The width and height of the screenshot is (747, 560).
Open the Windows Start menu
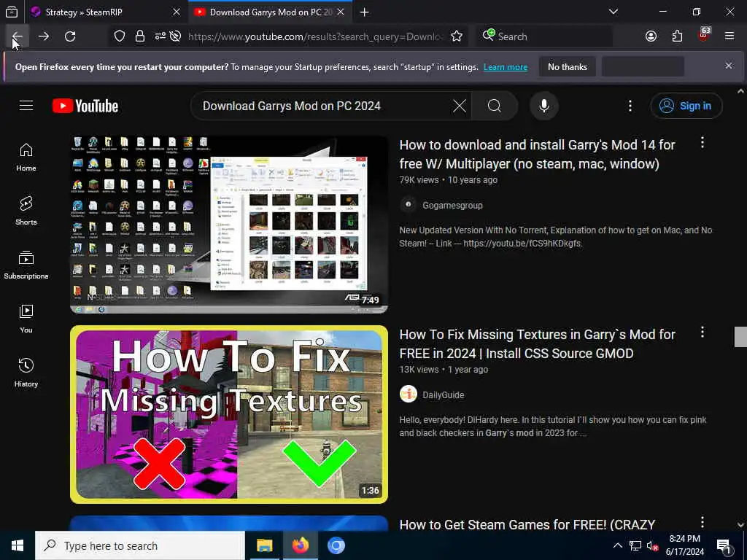[18, 545]
